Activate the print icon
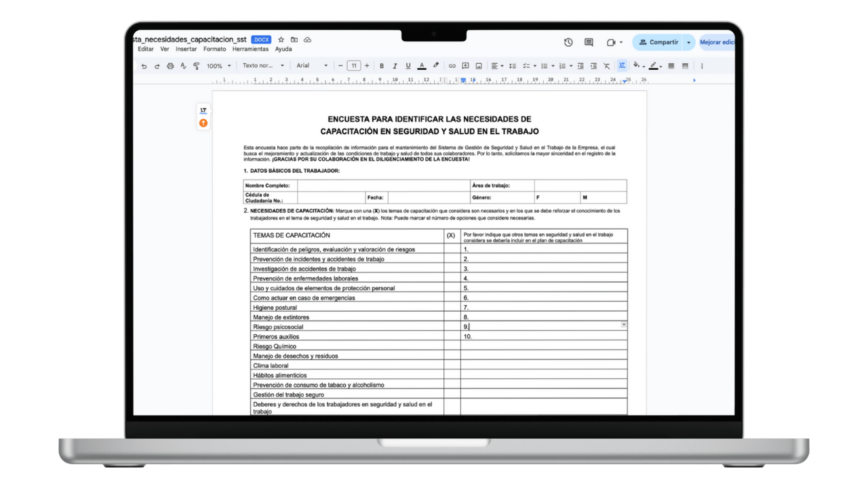Image resolution: width=868 pixels, height=488 pixels. 170,65
